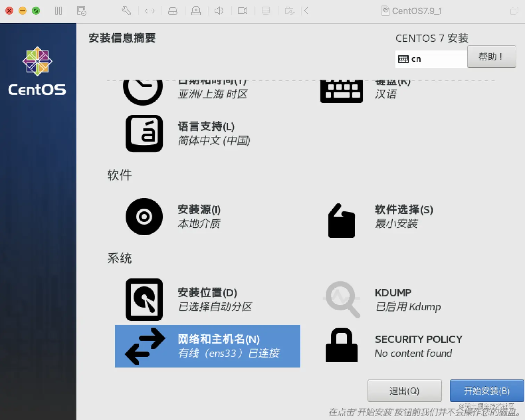Click the hard disk icon in toolbar
The width and height of the screenshot is (525, 420).
(x=173, y=11)
